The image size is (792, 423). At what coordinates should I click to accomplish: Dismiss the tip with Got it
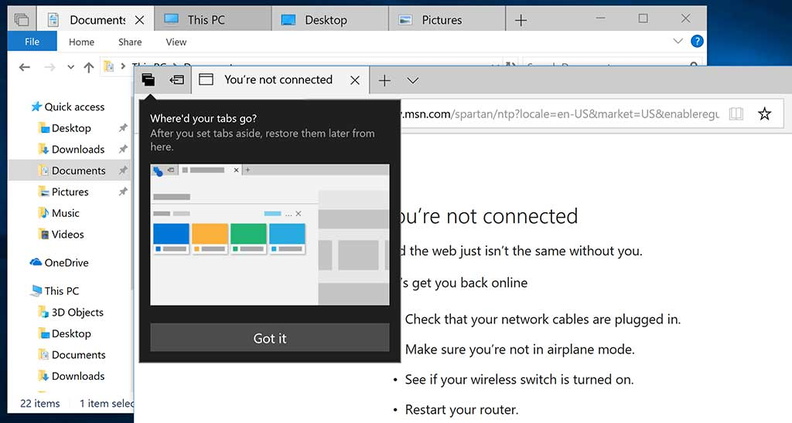click(270, 338)
